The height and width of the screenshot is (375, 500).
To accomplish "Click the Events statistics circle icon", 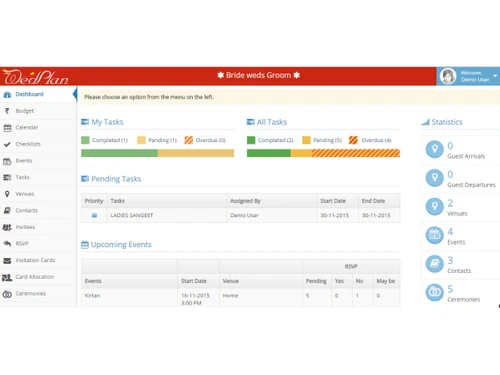I will pyautogui.click(x=435, y=235).
